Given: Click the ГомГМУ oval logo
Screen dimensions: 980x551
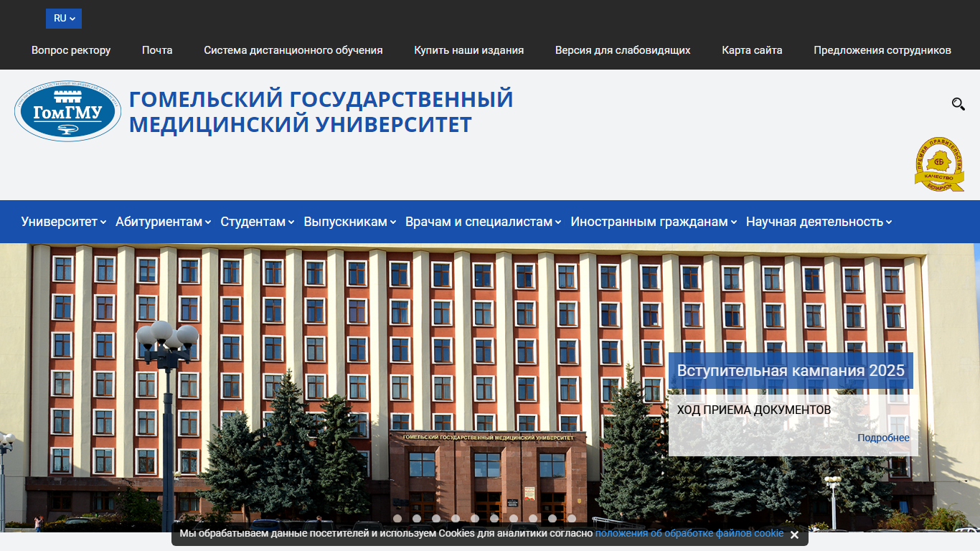Looking at the screenshot, I should 68,110.
